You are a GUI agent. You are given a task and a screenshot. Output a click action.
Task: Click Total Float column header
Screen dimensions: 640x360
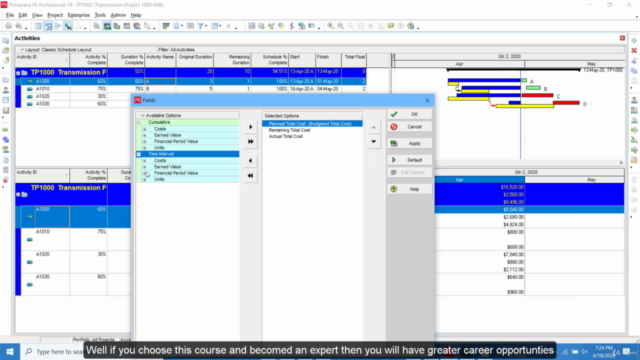coord(354,60)
